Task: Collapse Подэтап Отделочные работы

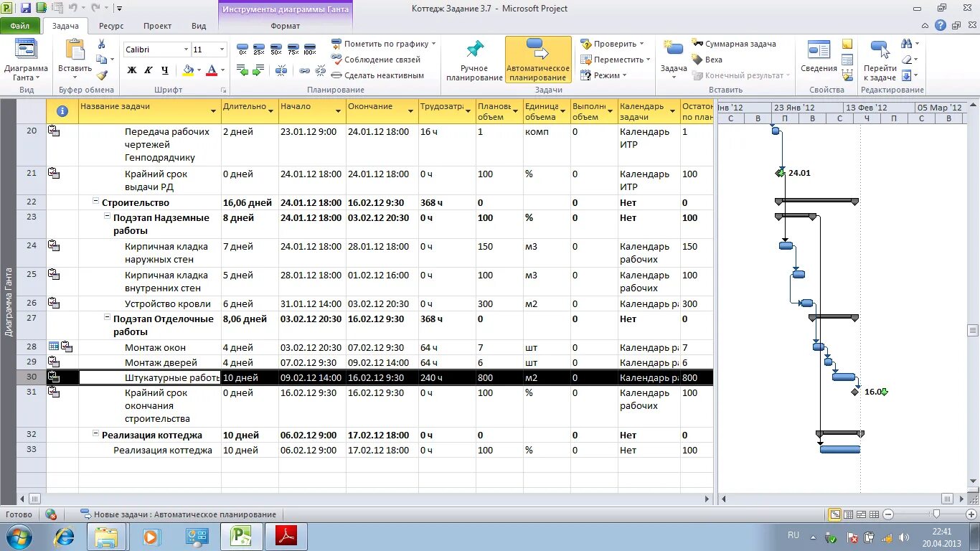Action: click(x=107, y=318)
